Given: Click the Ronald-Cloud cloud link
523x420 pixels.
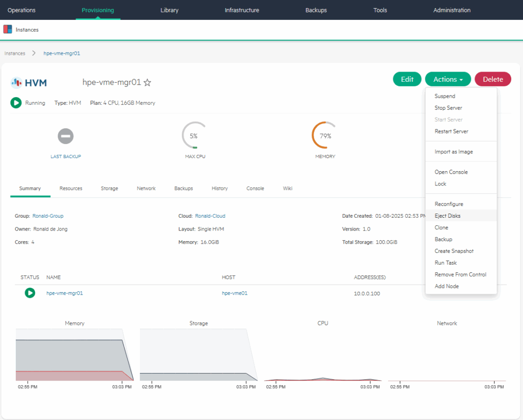Looking at the screenshot, I should (x=210, y=216).
